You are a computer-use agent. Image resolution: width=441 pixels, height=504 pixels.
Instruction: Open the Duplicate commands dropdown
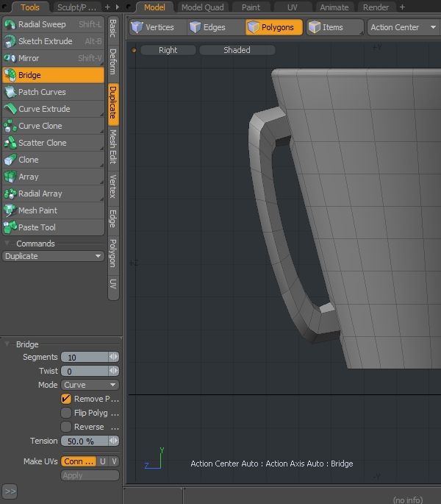(x=53, y=256)
